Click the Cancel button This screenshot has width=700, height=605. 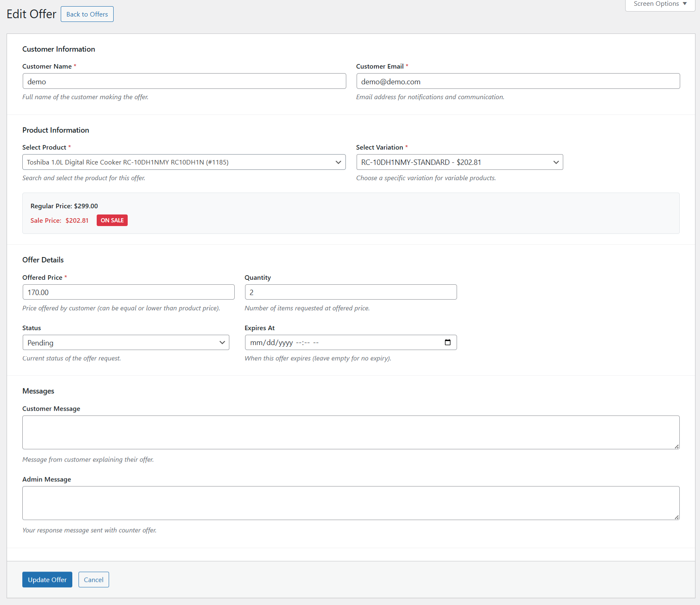click(94, 579)
